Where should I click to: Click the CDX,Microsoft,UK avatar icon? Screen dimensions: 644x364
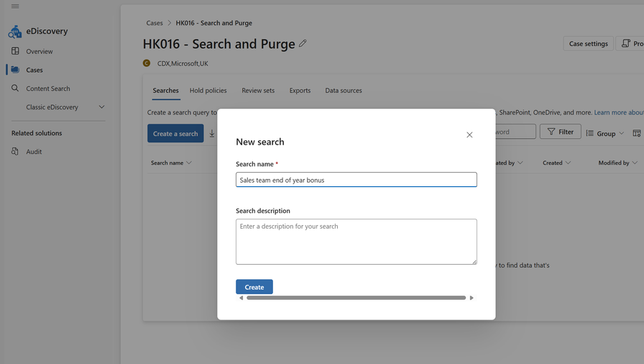pos(147,63)
